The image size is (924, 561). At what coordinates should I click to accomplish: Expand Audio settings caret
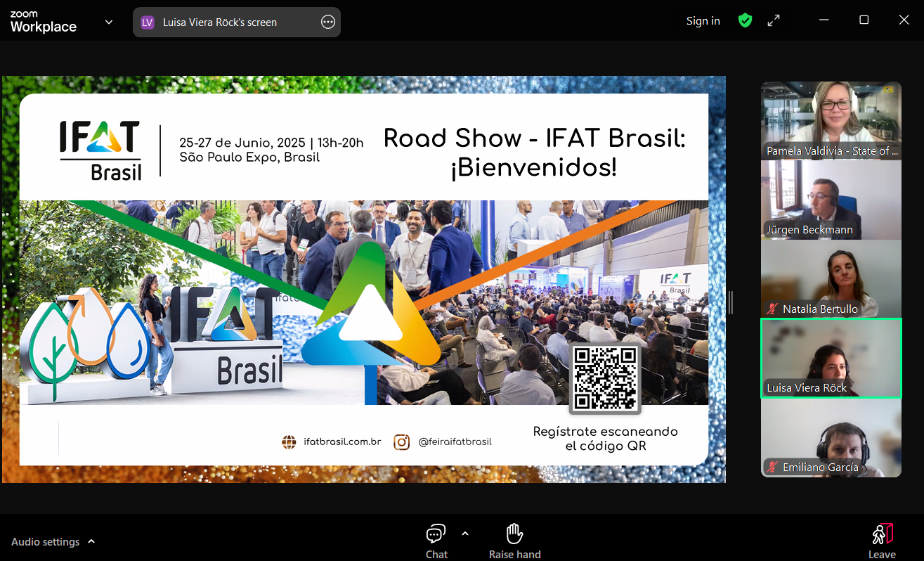point(91,542)
